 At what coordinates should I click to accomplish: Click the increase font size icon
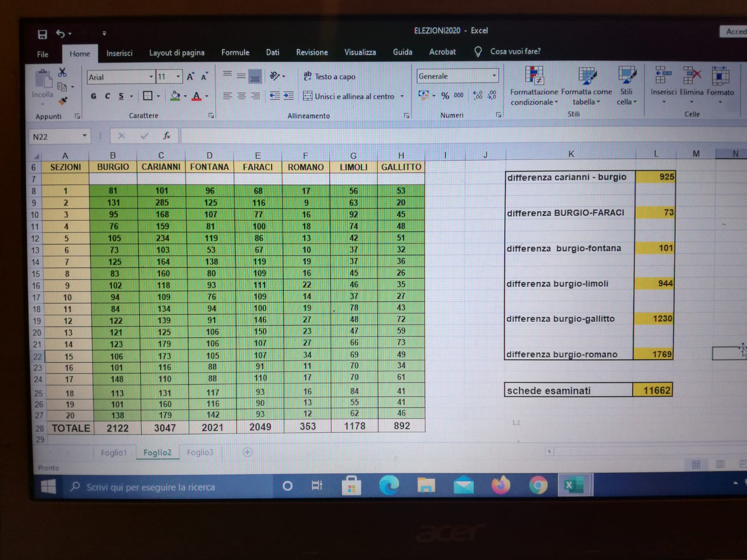[190, 77]
